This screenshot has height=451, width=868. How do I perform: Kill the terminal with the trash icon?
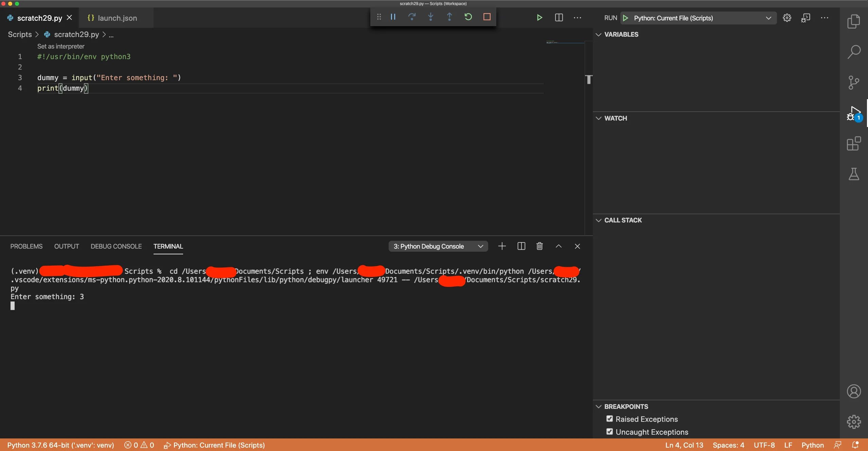tap(539, 246)
